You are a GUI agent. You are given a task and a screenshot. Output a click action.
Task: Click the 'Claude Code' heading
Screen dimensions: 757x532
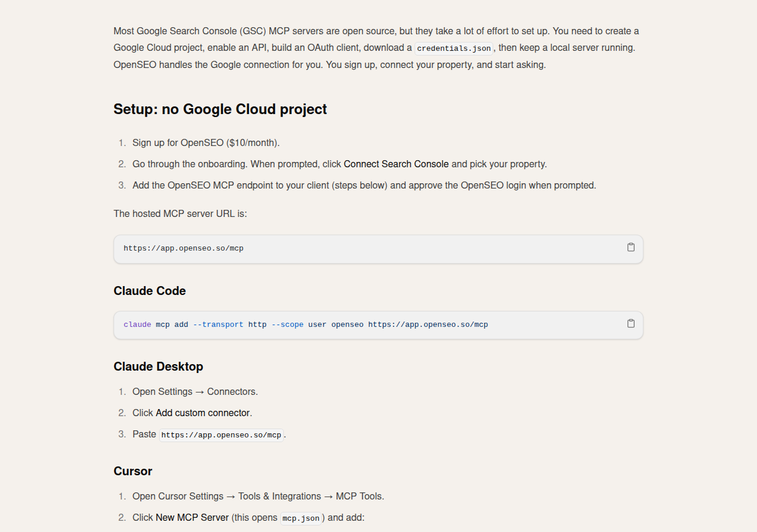click(x=150, y=291)
